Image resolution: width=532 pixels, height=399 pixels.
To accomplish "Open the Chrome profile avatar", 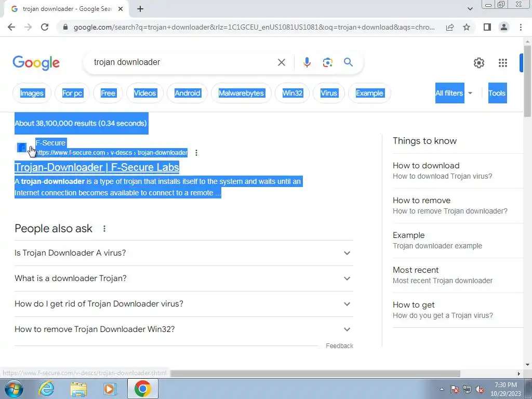I will [504, 27].
